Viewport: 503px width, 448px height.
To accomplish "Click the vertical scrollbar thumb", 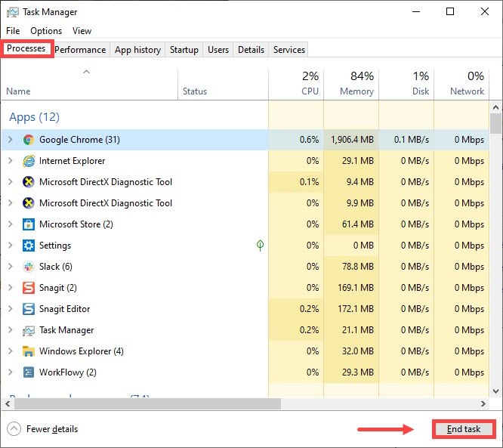I will click(x=495, y=123).
